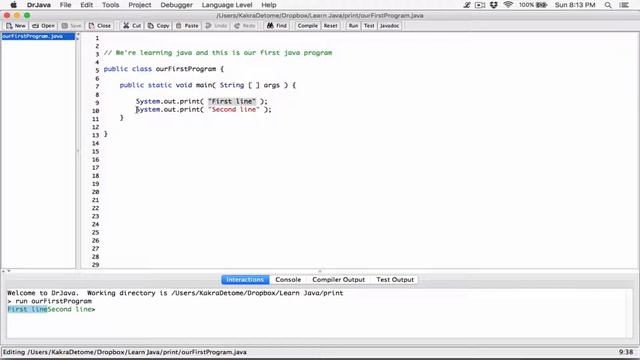Screen dimensions: 640x360
Task: Click the "Second line" output in Interactions
Action: pyautogui.click(x=69, y=309)
